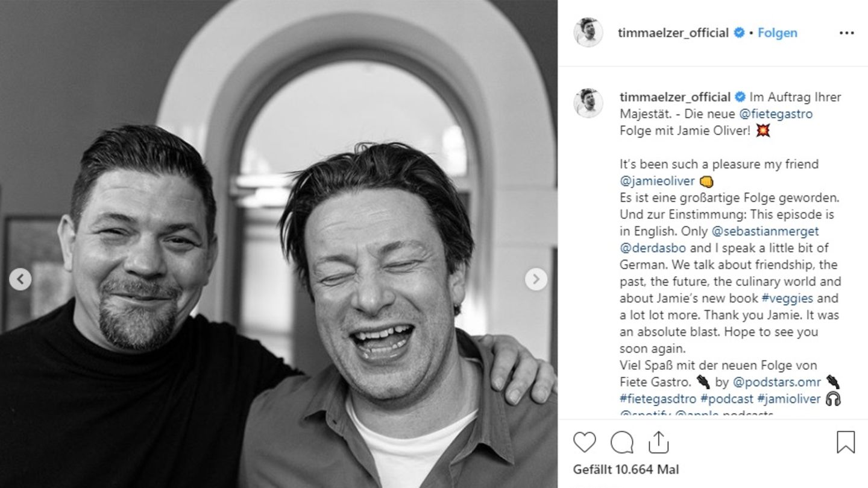Go to the previous photo with left arrow

pos(20,279)
